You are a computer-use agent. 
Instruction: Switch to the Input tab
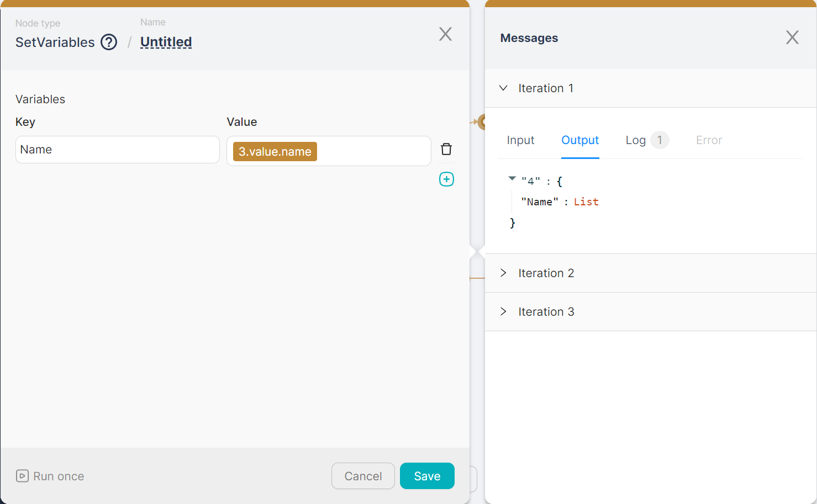pos(520,140)
